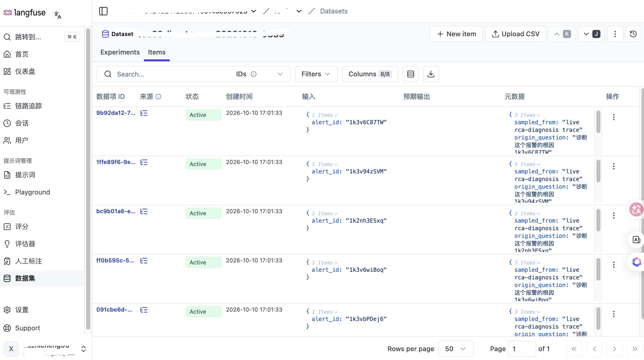The image size is (644, 360).
Task: Open the history clock icon at top right
Action: [633, 34]
